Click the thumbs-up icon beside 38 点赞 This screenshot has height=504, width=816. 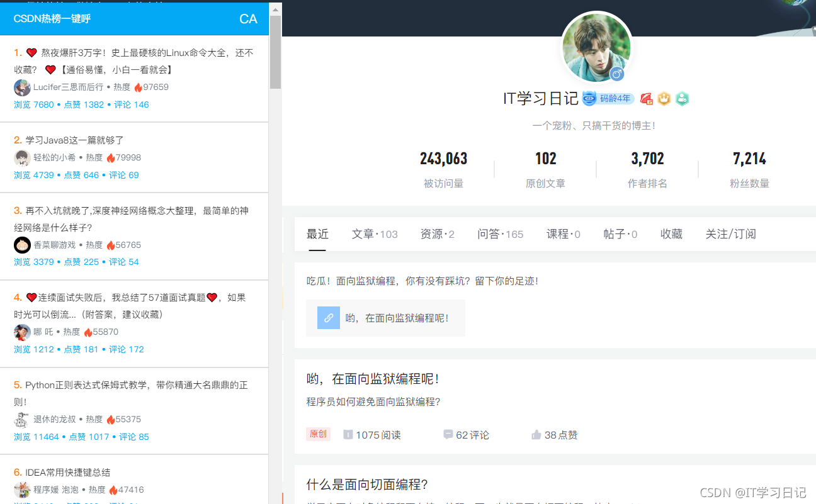click(x=536, y=434)
